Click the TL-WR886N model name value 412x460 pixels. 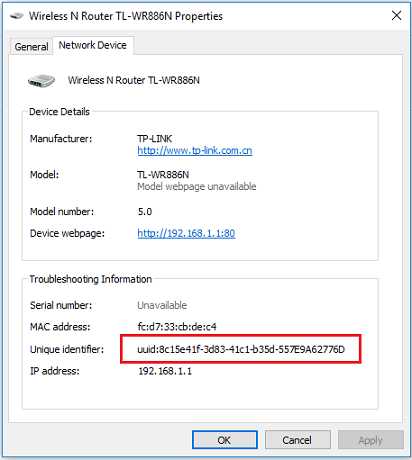click(x=163, y=174)
